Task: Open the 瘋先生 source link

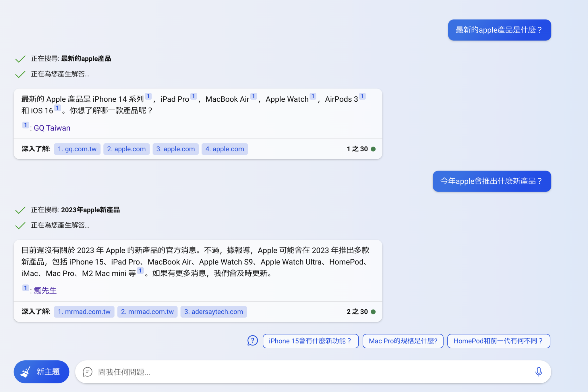Action: (x=45, y=290)
